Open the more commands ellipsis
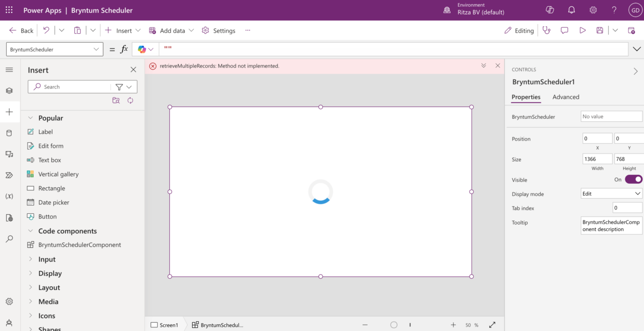644x331 pixels. (x=248, y=31)
